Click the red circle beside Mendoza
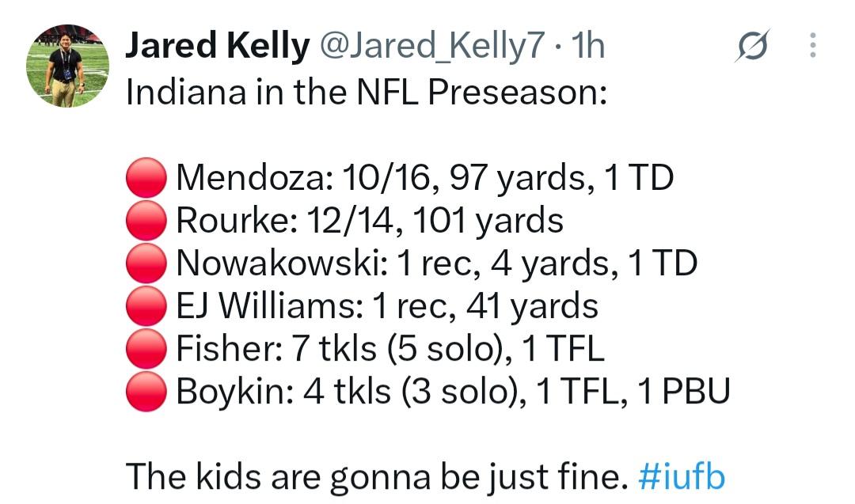Image resolution: width=855 pixels, height=504 pixels. pos(146,177)
